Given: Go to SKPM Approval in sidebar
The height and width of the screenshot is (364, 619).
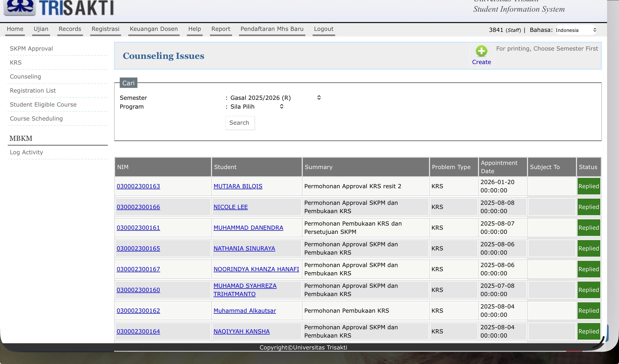Looking at the screenshot, I should tap(31, 49).
